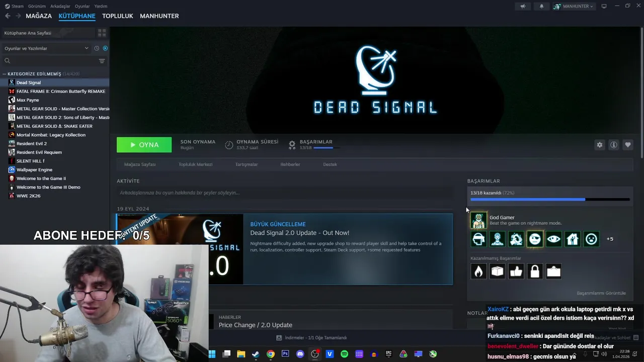Open Price Change / 2.0 Update news
Screen dimensions: 644x362
pos(255,325)
